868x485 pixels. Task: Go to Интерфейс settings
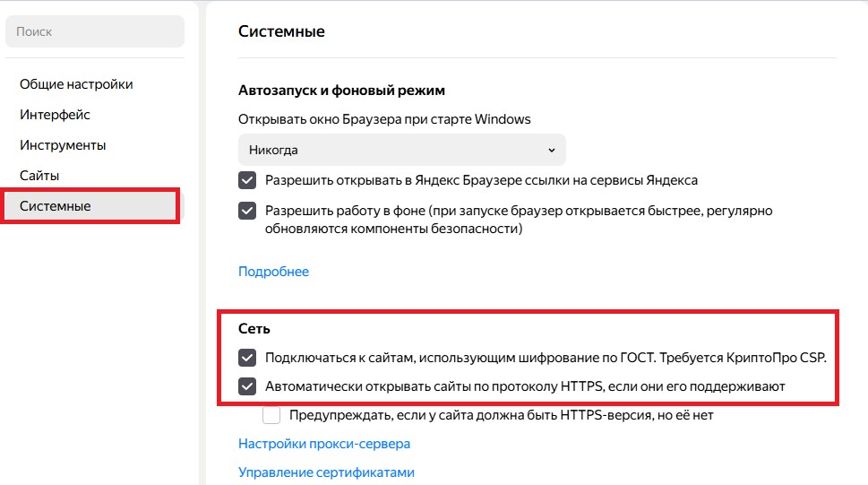click(55, 115)
